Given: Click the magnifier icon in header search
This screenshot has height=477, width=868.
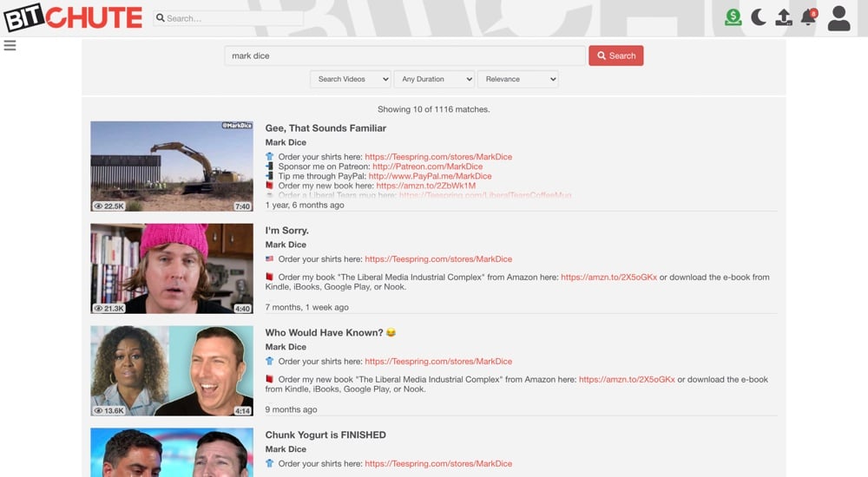Looking at the screenshot, I should pyautogui.click(x=161, y=17).
